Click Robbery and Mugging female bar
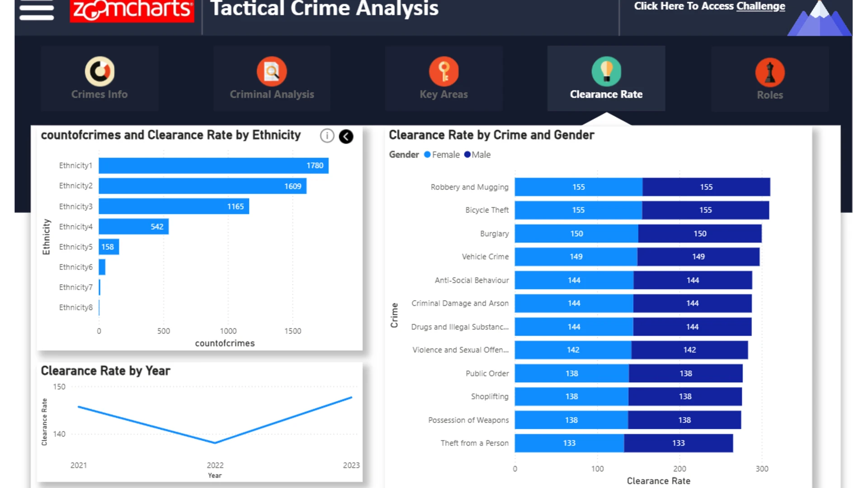This screenshot has width=868, height=488. coord(579,187)
